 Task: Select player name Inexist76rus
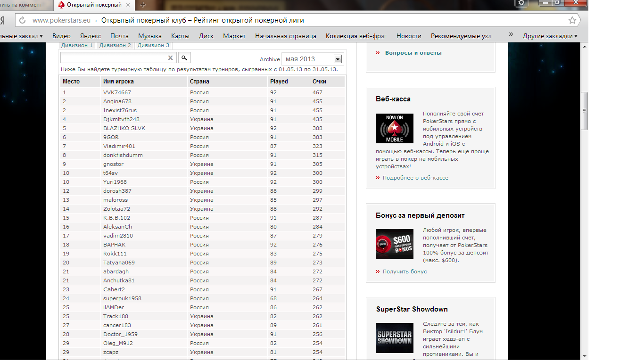click(120, 110)
